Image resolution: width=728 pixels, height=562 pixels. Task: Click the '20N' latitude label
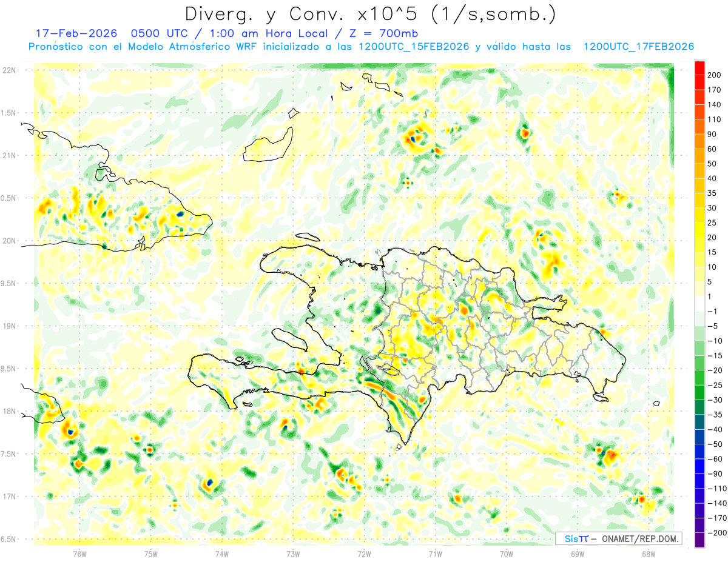tap(9, 241)
